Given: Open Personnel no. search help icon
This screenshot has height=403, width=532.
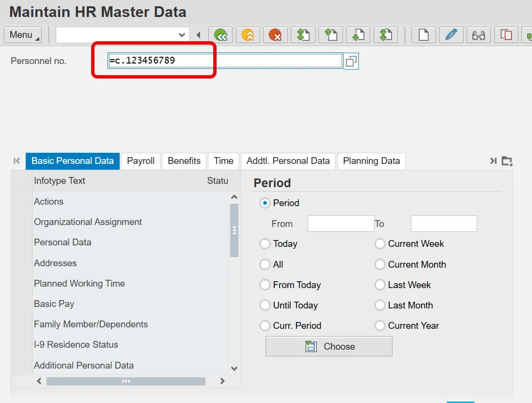Looking at the screenshot, I should coord(351,61).
